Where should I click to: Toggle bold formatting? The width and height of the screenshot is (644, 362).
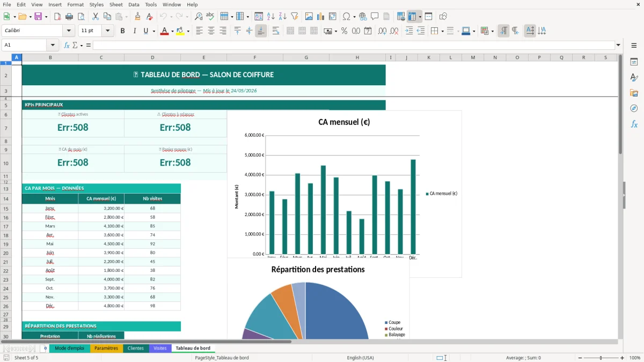123,31
